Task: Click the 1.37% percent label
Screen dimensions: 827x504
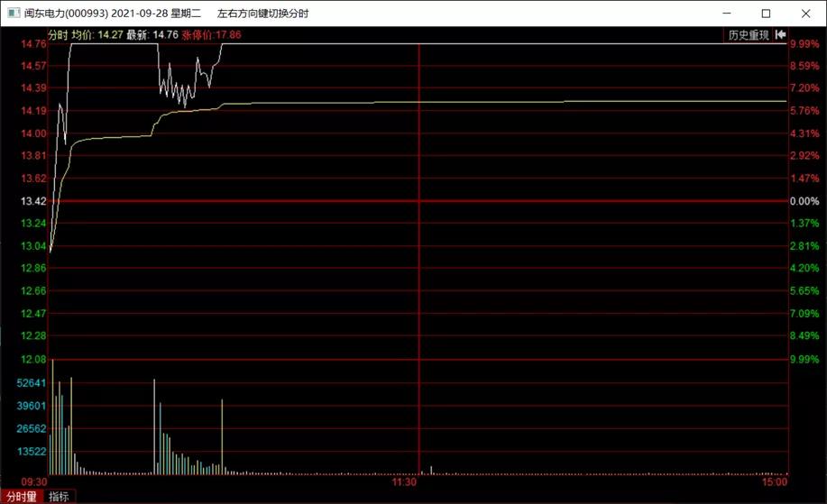Action: point(804,223)
